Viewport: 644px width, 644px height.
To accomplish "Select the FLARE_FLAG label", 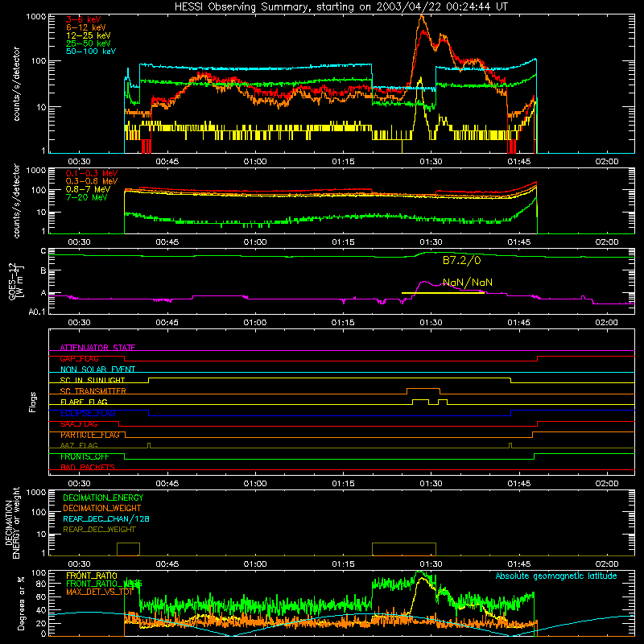I will point(84,402).
